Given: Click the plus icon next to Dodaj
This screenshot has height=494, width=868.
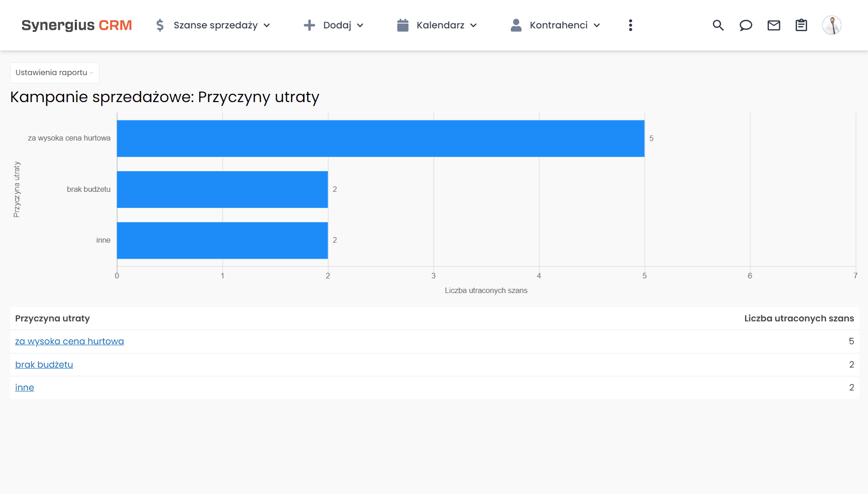Looking at the screenshot, I should pyautogui.click(x=310, y=25).
